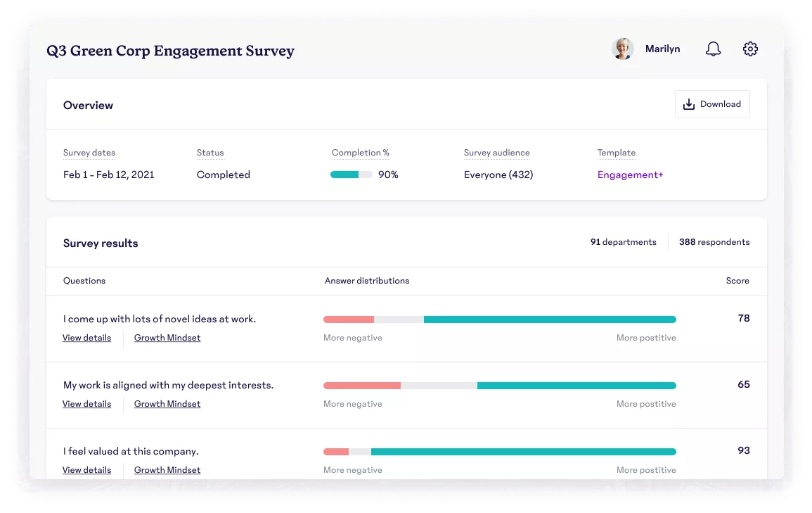Click the 90% completion value
812x513 pixels.
click(x=388, y=175)
